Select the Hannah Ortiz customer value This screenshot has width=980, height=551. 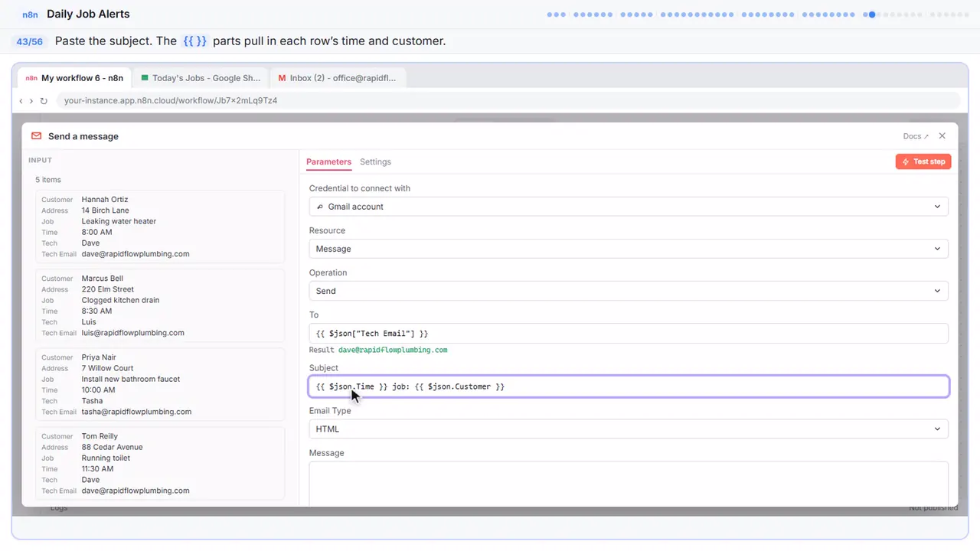[x=105, y=200]
